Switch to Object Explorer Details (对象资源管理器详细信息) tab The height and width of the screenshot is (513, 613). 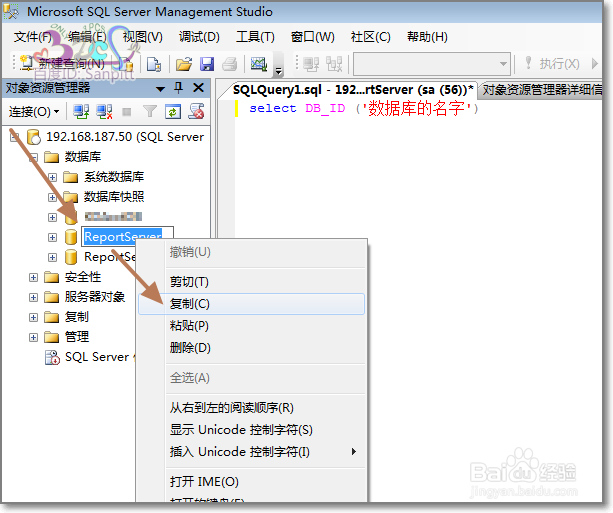(x=542, y=90)
